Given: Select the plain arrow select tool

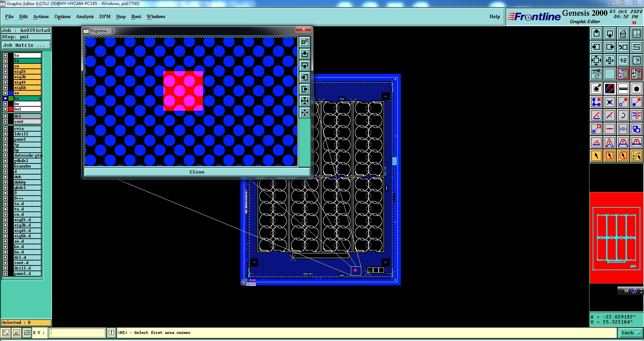Looking at the screenshot, I should tap(596, 156).
